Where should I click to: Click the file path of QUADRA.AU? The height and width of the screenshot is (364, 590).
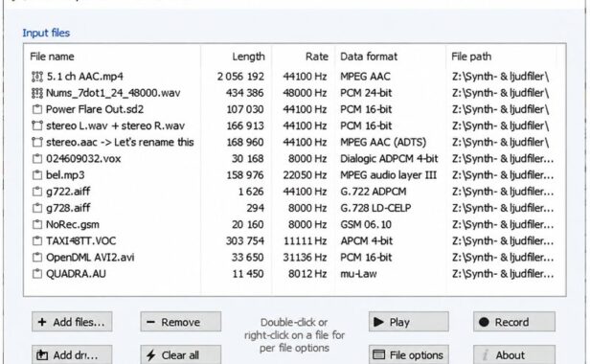coord(503,274)
